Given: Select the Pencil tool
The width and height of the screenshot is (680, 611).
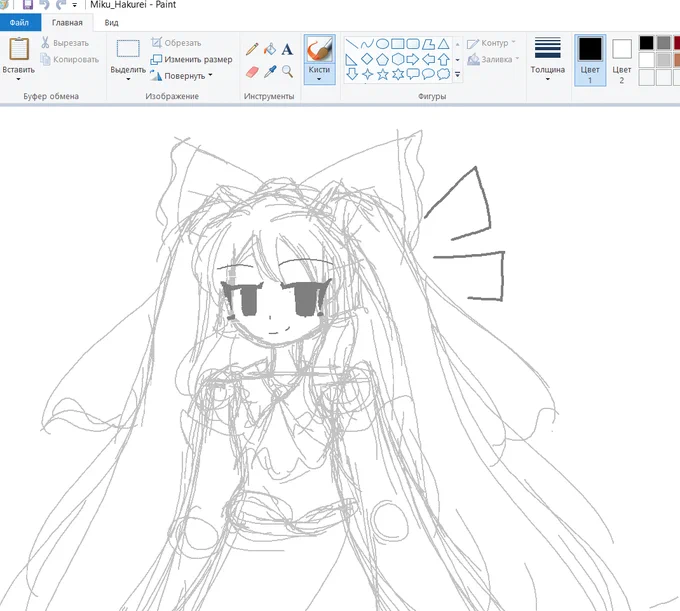Looking at the screenshot, I should [252, 49].
